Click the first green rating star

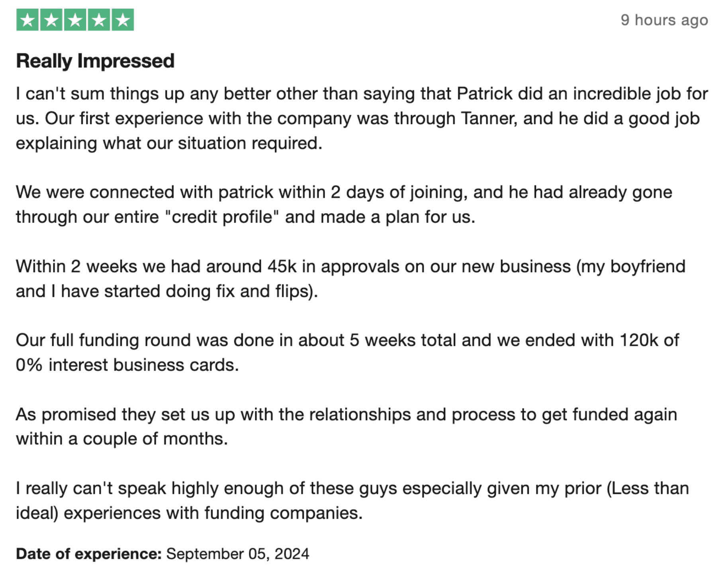tap(27, 20)
